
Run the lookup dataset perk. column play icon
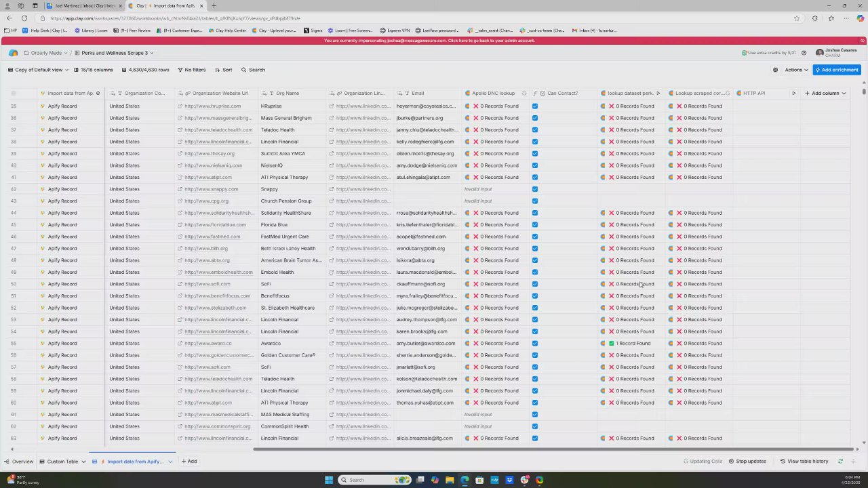point(658,93)
